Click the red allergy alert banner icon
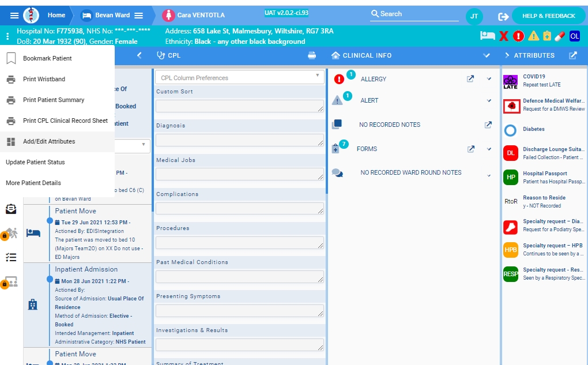The width and height of the screenshot is (588, 365). point(518,36)
